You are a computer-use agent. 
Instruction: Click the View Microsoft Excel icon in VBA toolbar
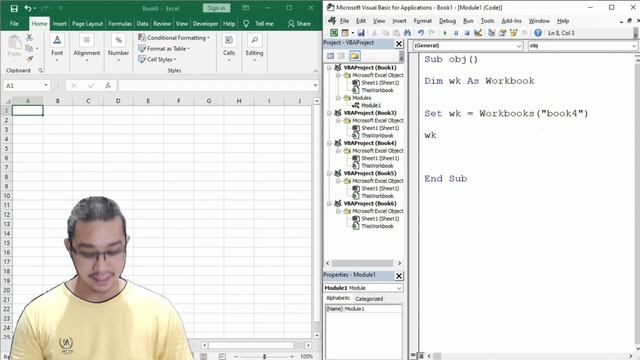click(x=334, y=33)
